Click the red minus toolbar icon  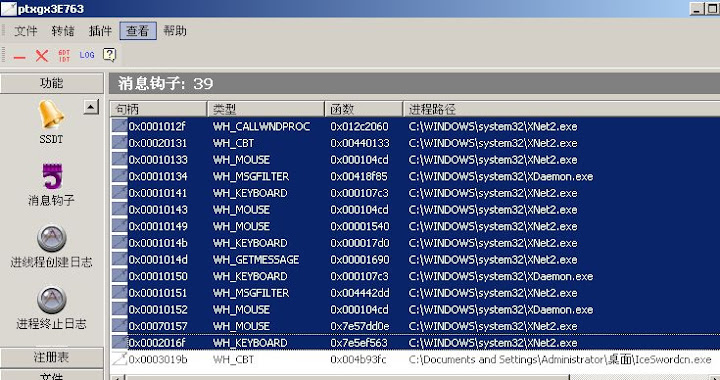click(x=19, y=57)
